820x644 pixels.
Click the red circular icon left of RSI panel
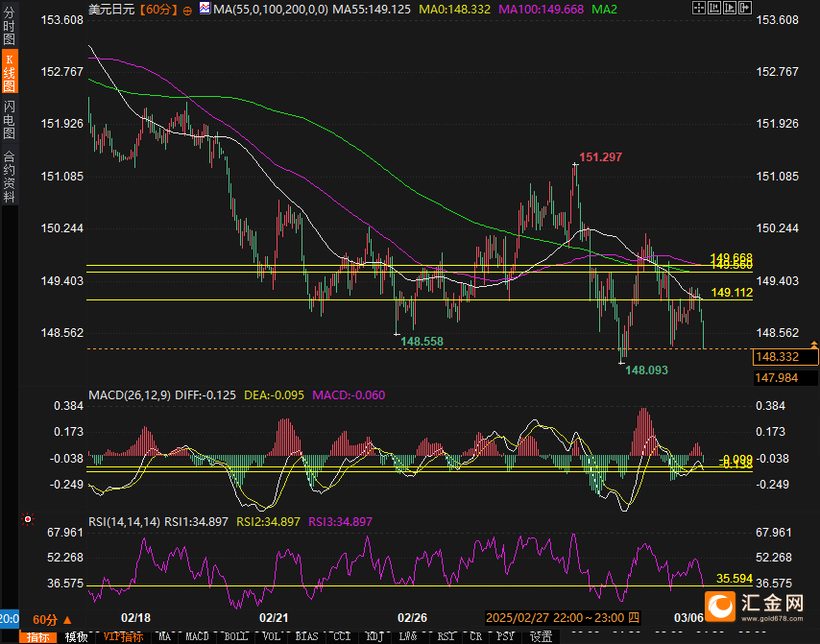[x=28, y=519]
